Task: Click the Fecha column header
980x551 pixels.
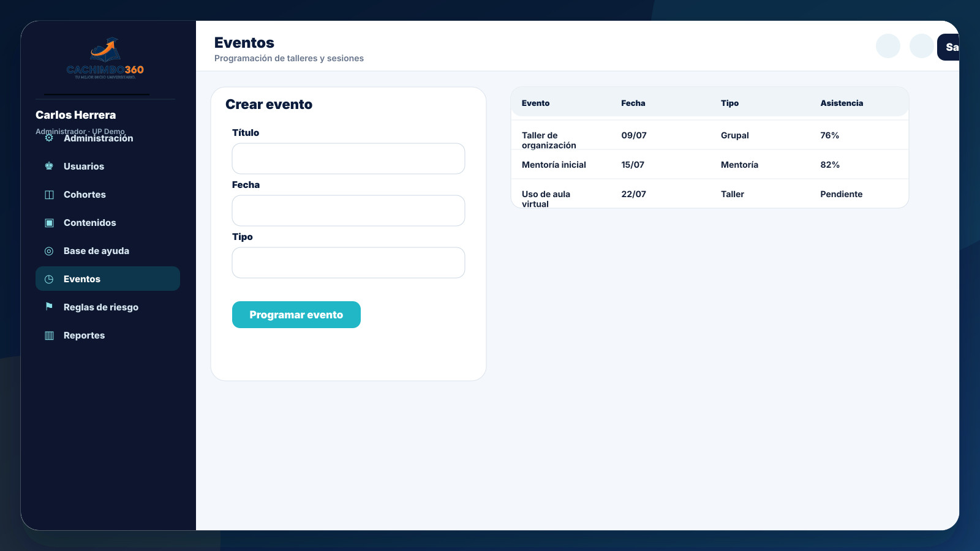Action: (633, 103)
